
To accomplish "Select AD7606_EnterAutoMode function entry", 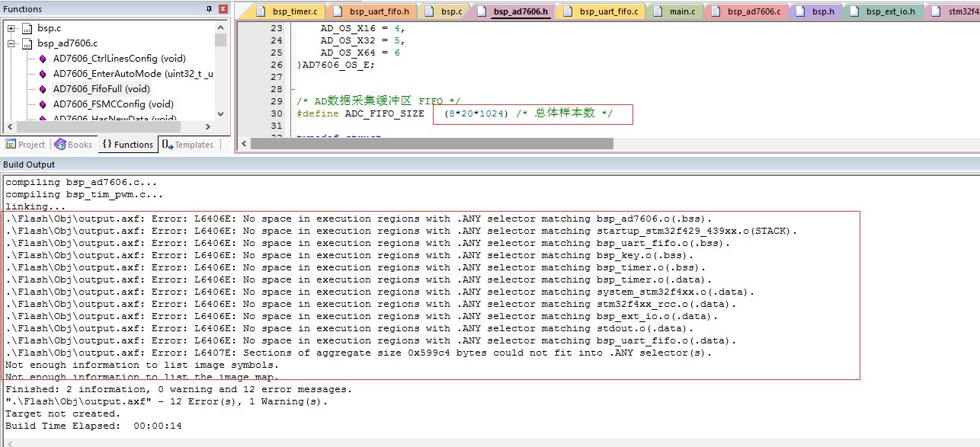I will click(x=133, y=74).
